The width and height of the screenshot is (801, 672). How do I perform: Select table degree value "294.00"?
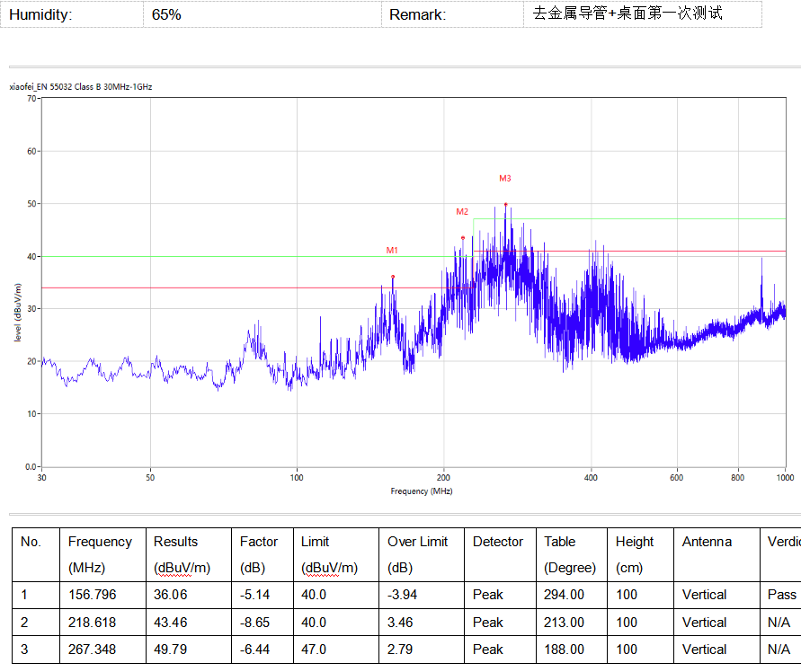click(564, 595)
